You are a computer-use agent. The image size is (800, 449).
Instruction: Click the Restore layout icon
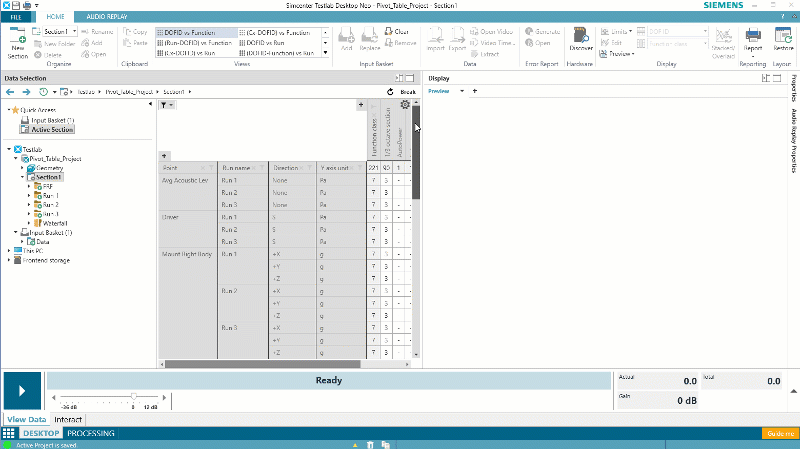pyautogui.click(x=783, y=38)
